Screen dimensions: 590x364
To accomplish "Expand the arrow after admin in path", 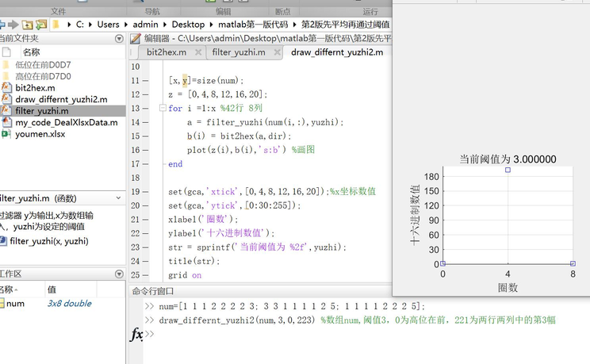I will click(x=165, y=25).
